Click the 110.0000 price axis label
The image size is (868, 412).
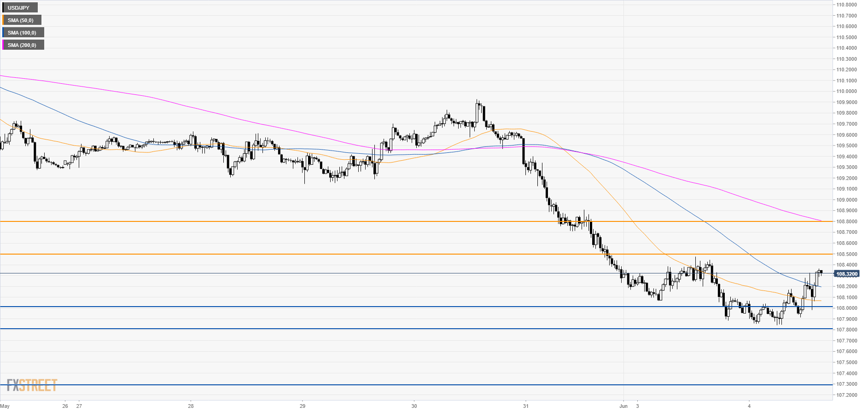click(x=846, y=91)
